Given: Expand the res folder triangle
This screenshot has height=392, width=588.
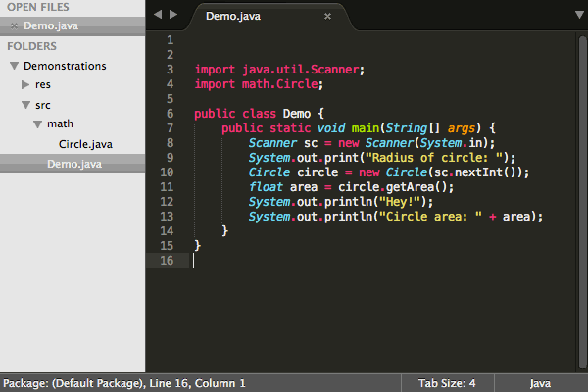Looking at the screenshot, I should coord(26,85).
